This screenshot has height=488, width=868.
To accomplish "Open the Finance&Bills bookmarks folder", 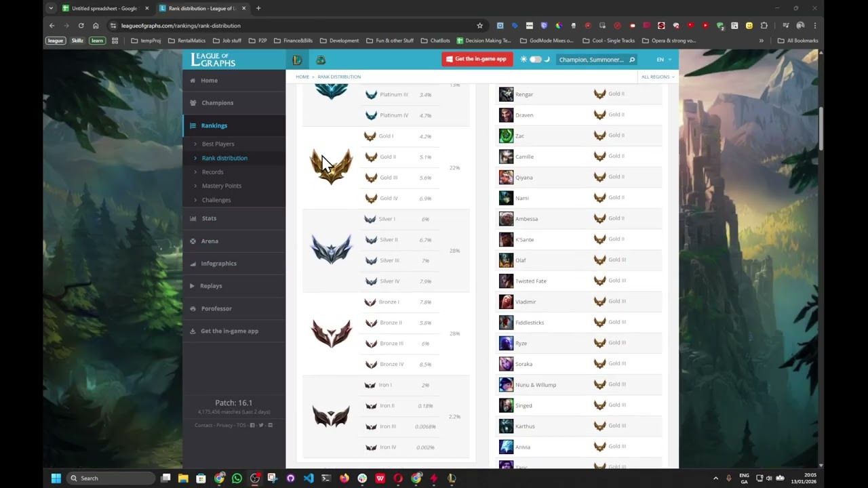I will click(293, 41).
